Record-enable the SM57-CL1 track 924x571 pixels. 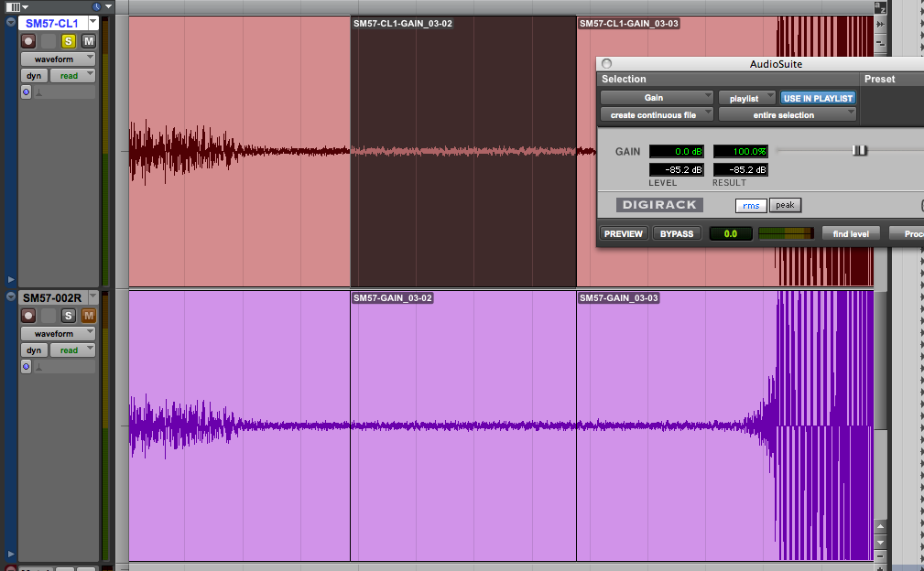coord(28,41)
